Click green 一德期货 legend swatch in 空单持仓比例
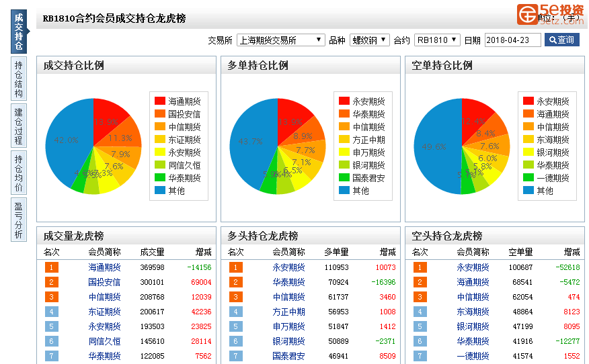589x364 pixels. click(528, 177)
